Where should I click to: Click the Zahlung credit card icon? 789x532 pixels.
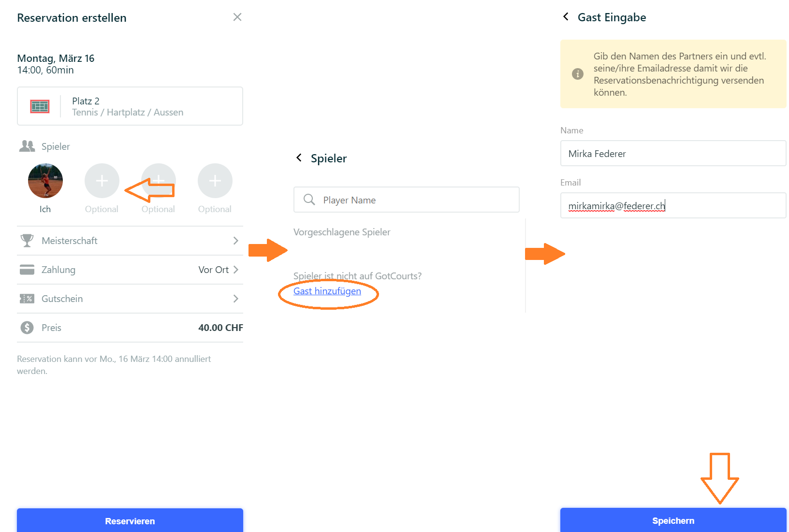coord(27,270)
